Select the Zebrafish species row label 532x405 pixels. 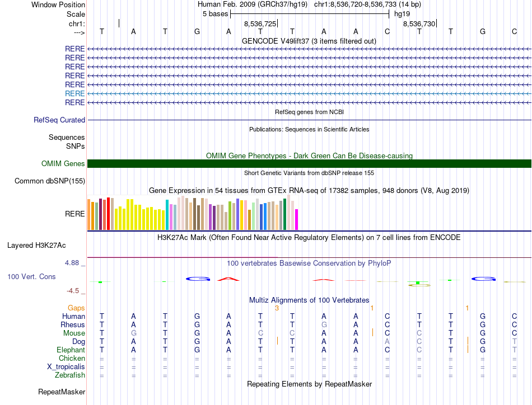pos(69,375)
